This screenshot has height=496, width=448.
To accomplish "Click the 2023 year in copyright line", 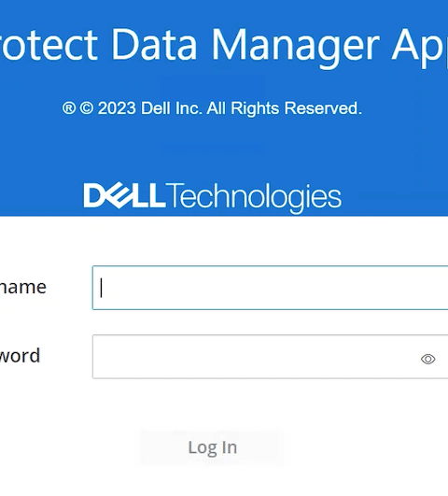I will tap(117, 108).
